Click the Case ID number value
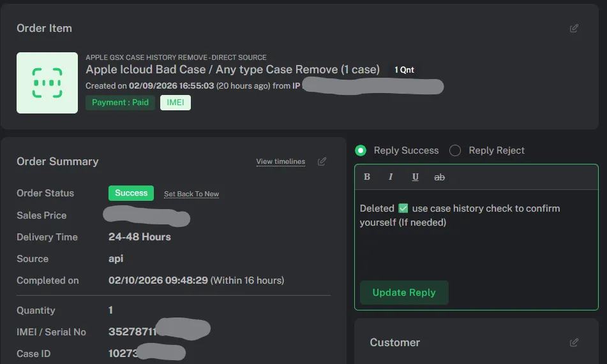 click(x=123, y=353)
